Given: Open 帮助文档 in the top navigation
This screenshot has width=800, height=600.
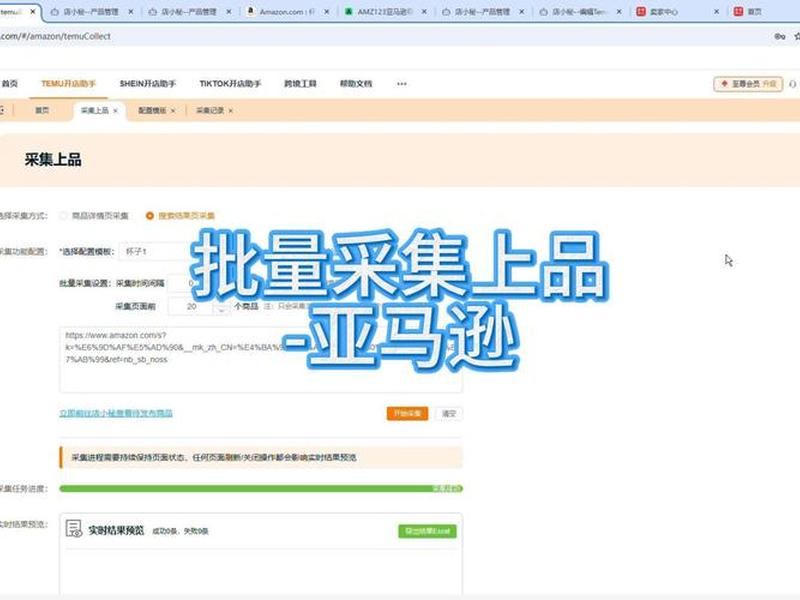Looking at the screenshot, I should click(356, 84).
